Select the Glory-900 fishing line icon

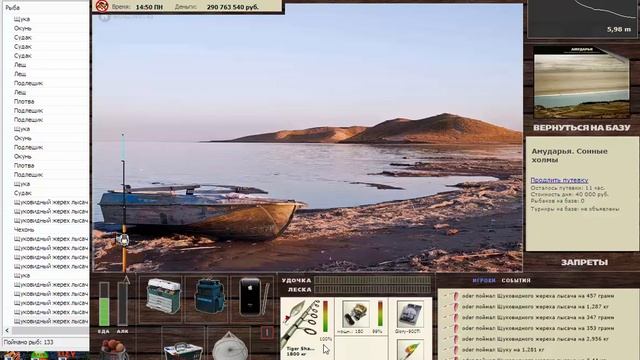click(409, 315)
